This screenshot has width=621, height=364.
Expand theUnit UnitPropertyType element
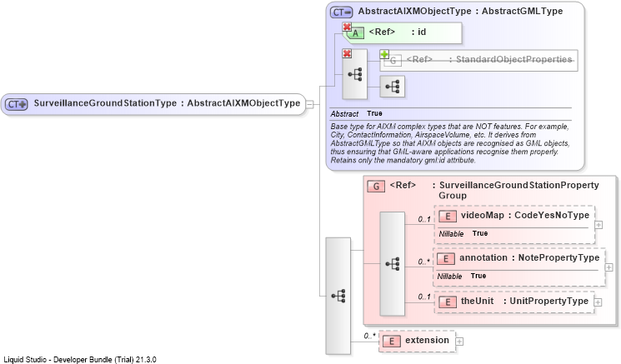(598, 302)
